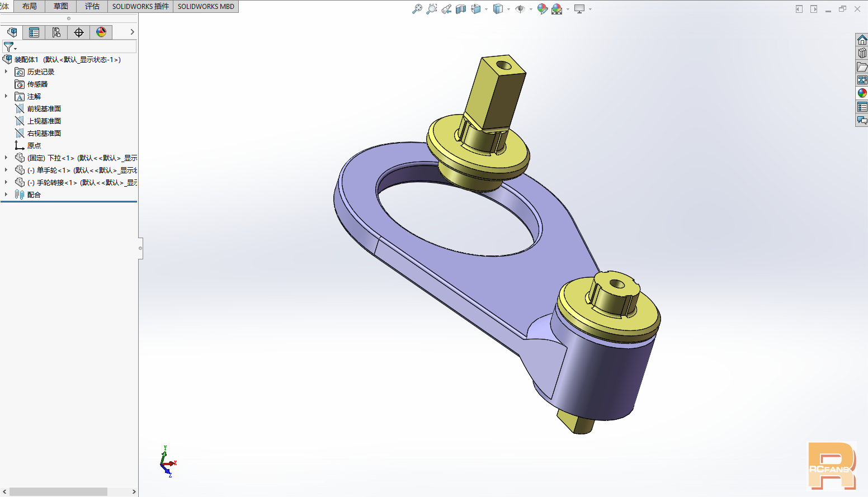Expand the 历史记录 folder

pos(6,72)
